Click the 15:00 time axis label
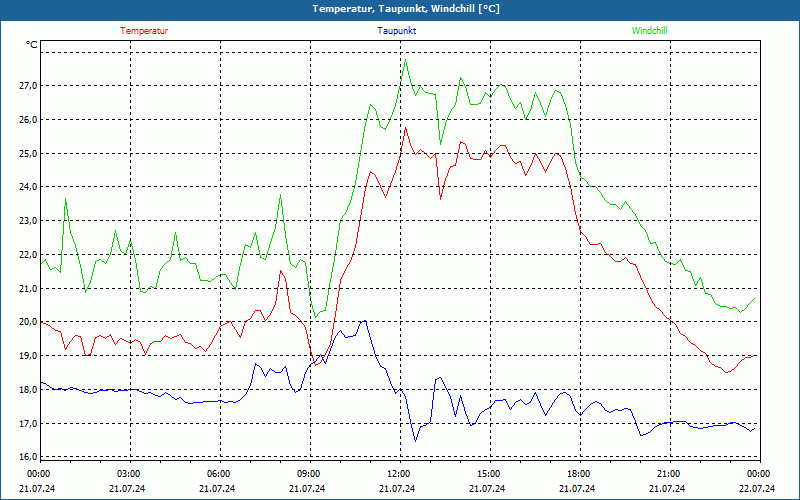The width and height of the screenshot is (800, 500). click(x=488, y=474)
